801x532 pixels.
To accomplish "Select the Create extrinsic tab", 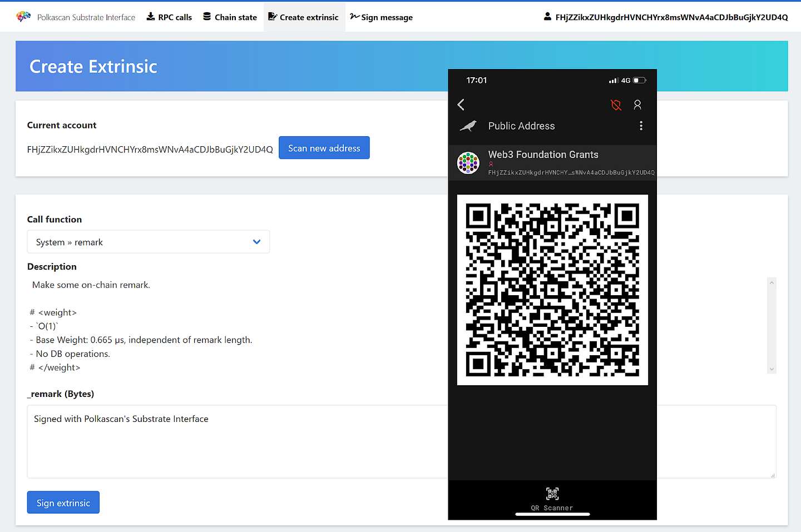I will pyautogui.click(x=304, y=17).
